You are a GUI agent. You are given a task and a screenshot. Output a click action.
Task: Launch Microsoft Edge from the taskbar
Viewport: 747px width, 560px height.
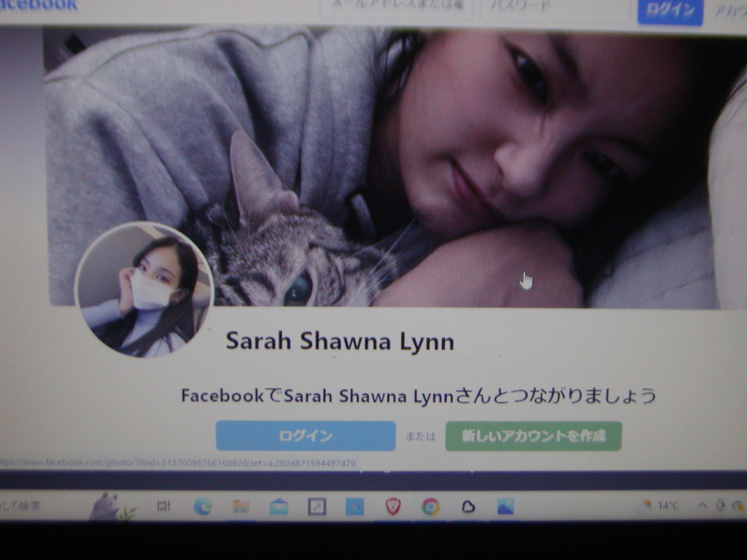click(203, 506)
